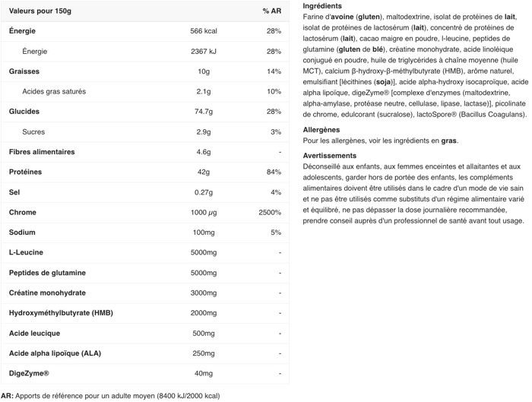Screen dimensions: 532x402
Task: Click the Sucres row label
Action: pos(34,131)
